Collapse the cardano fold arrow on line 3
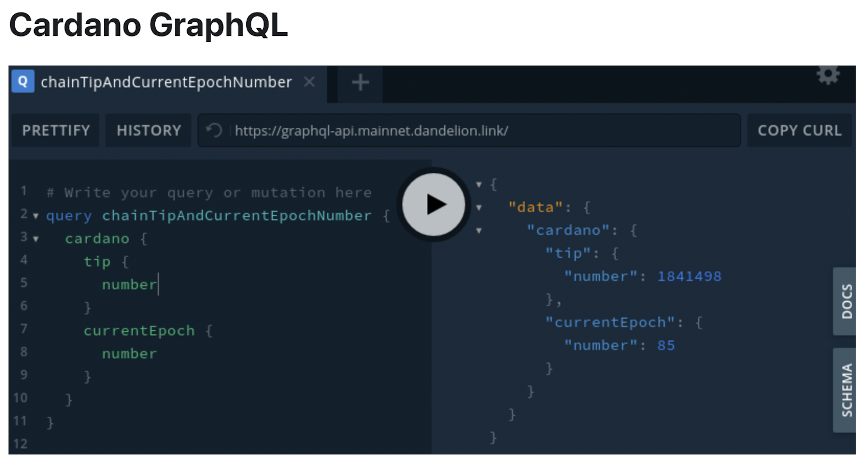Image resolution: width=868 pixels, height=475 pixels. point(36,239)
